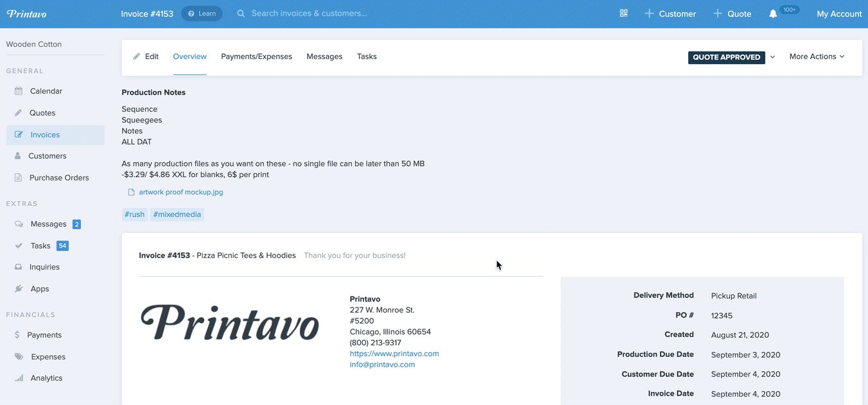Screen dimensions: 868x405
Task: Click the Created date August 21, 2020
Action: [740, 335]
